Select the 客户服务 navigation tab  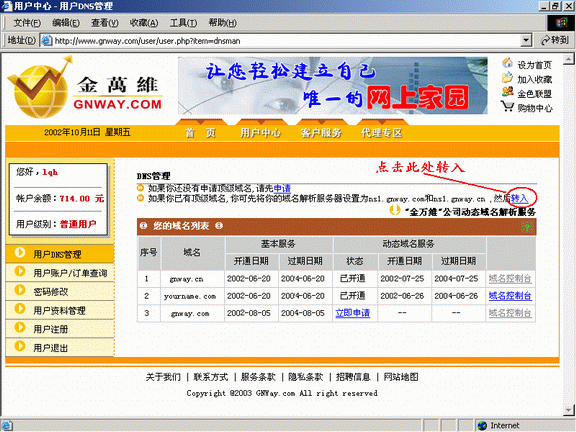pyautogui.click(x=321, y=133)
